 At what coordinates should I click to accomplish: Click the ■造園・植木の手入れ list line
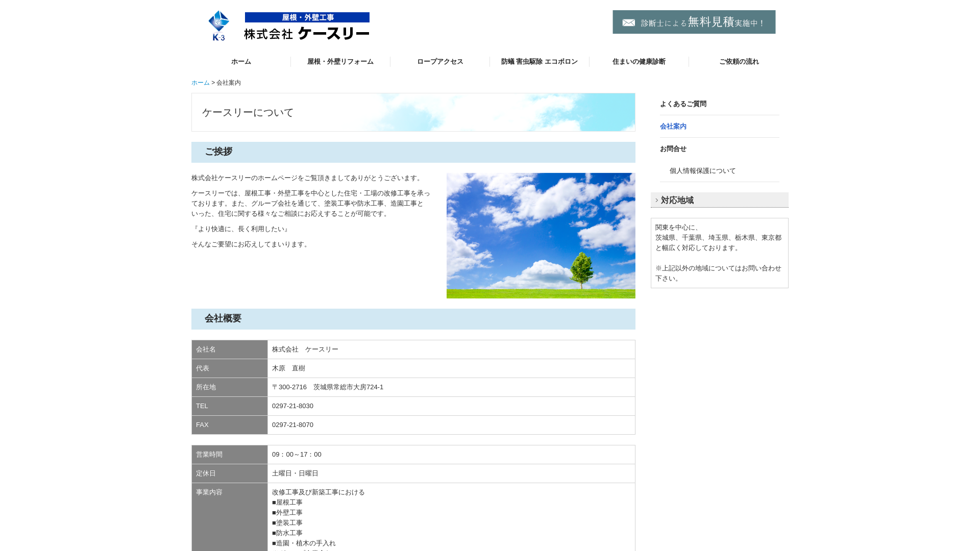point(304,543)
